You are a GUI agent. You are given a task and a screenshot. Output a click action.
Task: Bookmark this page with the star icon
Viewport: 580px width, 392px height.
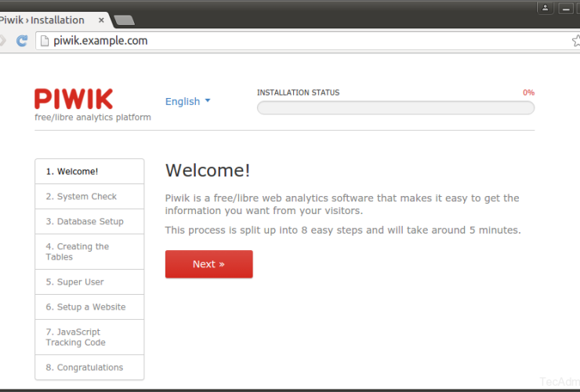[575, 41]
